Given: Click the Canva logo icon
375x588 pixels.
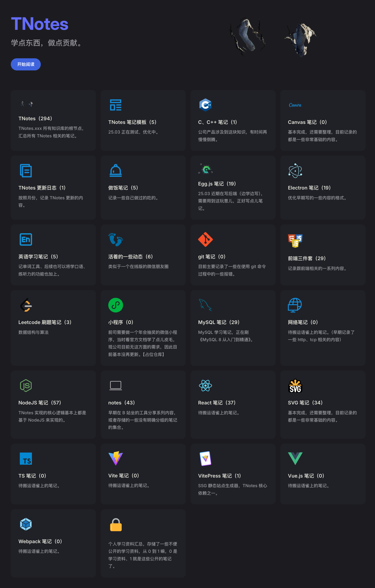Looking at the screenshot, I should coord(295,105).
